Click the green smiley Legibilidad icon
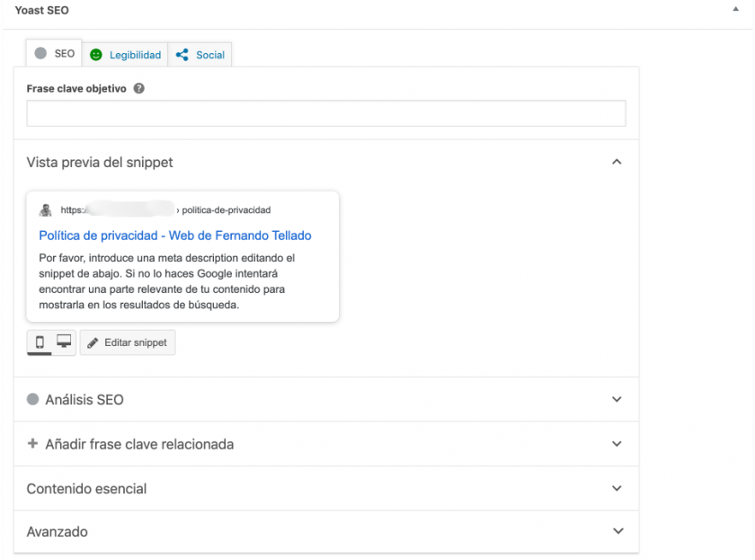The height and width of the screenshot is (560, 755). tap(96, 55)
